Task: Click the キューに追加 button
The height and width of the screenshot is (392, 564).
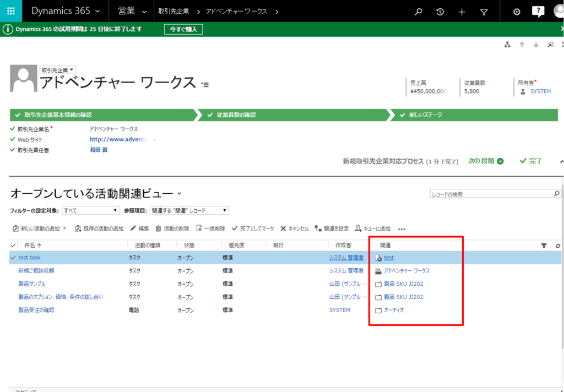Action: tap(373, 228)
